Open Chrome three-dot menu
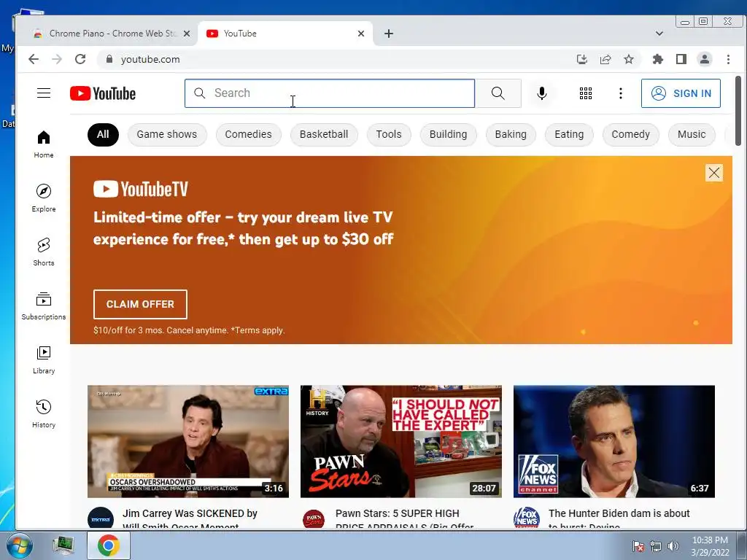Screen dimensions: 747x560 click(x=728, y=59)
